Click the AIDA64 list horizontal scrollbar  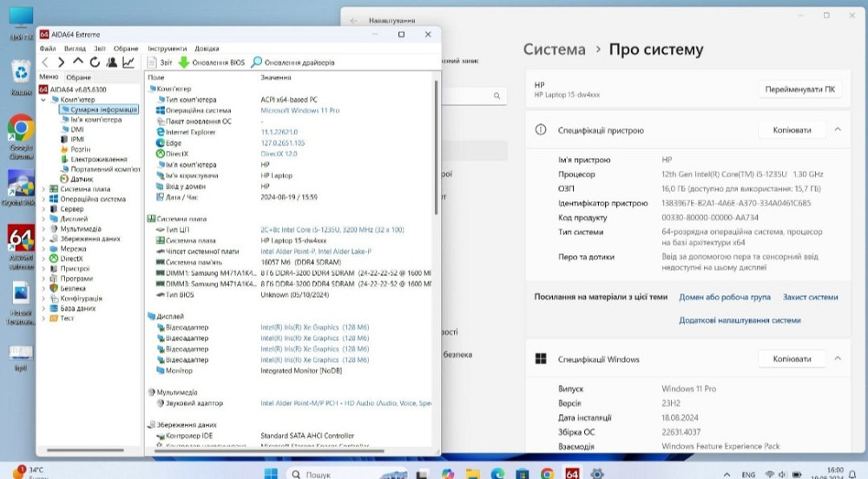coord(269,450)
